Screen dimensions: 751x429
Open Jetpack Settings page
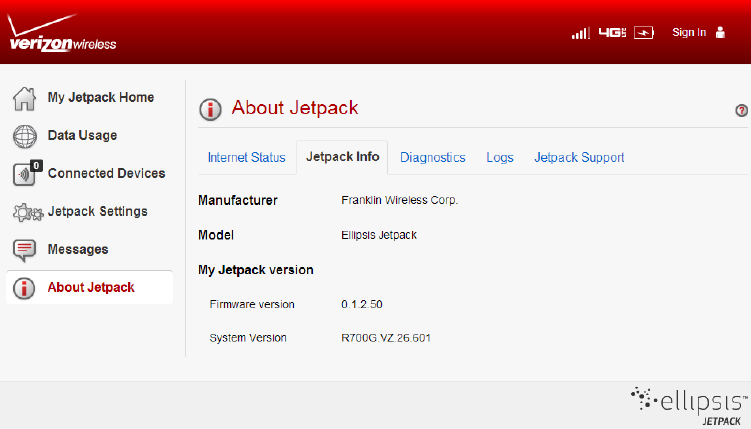point(98,211)
